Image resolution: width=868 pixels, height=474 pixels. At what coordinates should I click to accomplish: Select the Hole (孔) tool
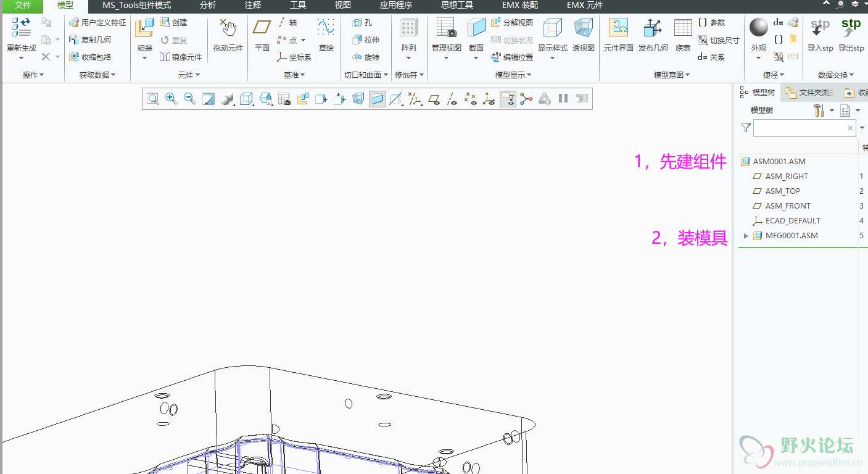pos(362,22)
